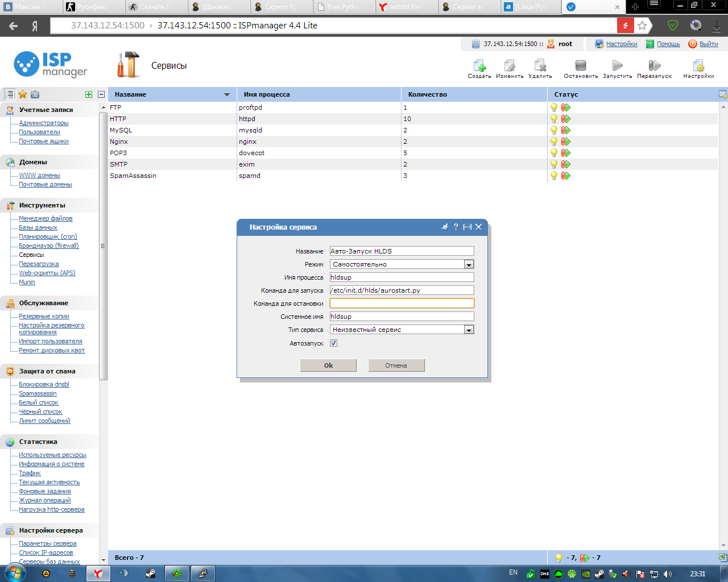Click the green shield protect icon in browser
The image size is (728, 582).
point(673,26)
